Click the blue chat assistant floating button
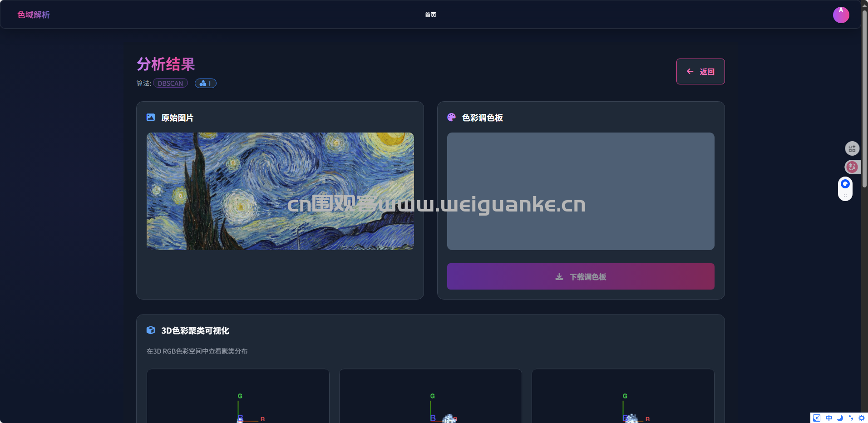The height and width of the screenshot is (423, 868). pos(845,184)
